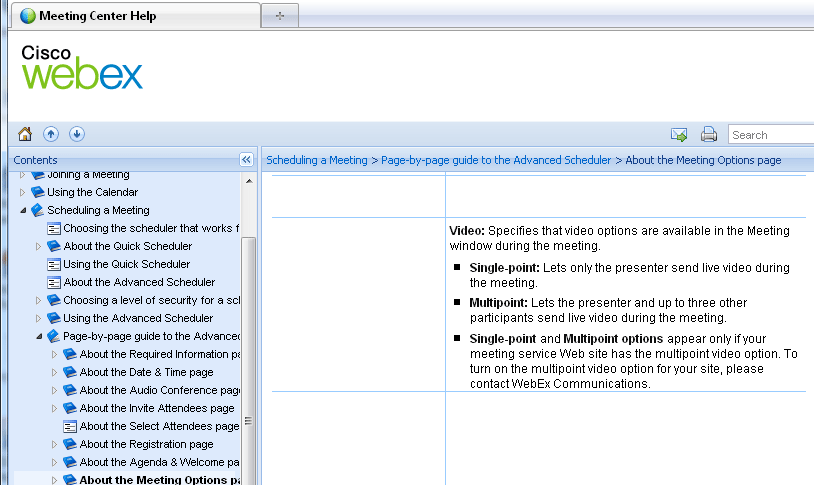Open About the Agenda & Welcome page topic
This screenshot has width=814, height=485.
tap(159, 462)
